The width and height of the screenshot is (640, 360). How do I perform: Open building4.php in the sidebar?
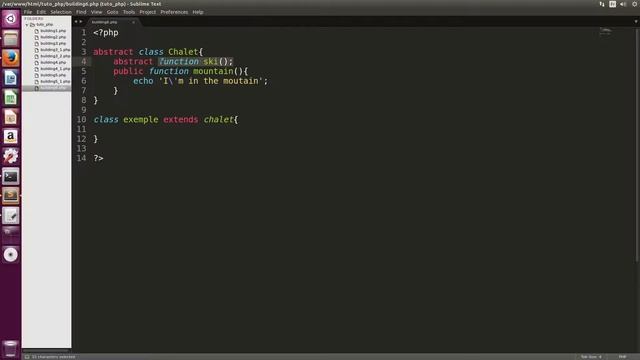(x=53, y=62)
